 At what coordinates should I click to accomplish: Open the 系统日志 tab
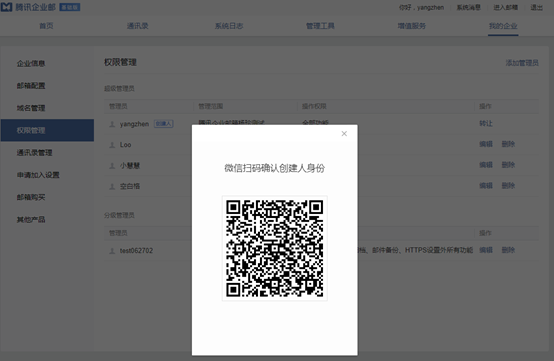[229, 26]
